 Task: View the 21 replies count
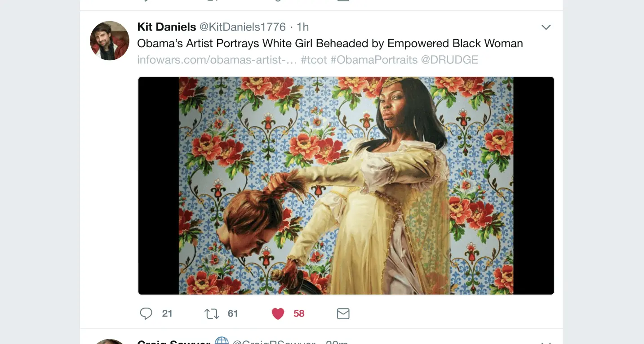[167, 313]
